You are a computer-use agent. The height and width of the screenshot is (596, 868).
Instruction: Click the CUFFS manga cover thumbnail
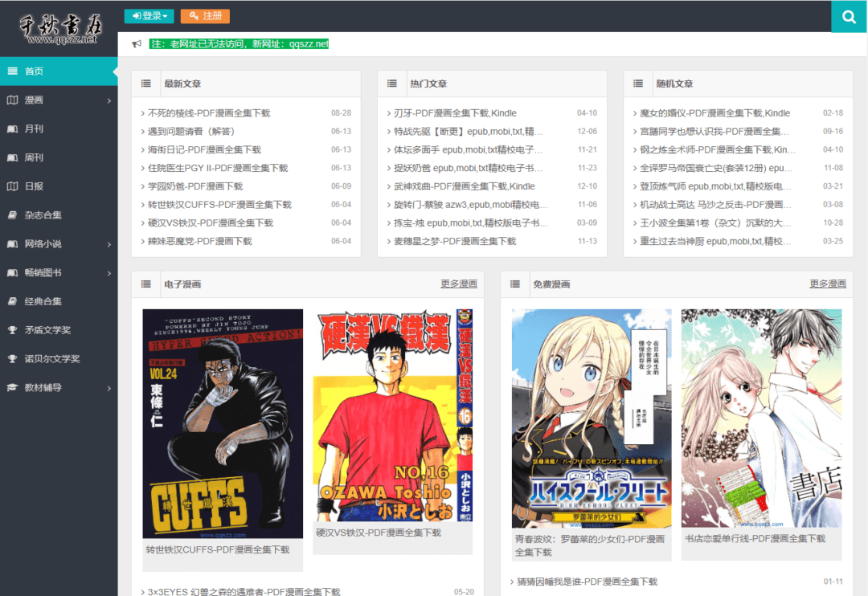pos(223,423)
